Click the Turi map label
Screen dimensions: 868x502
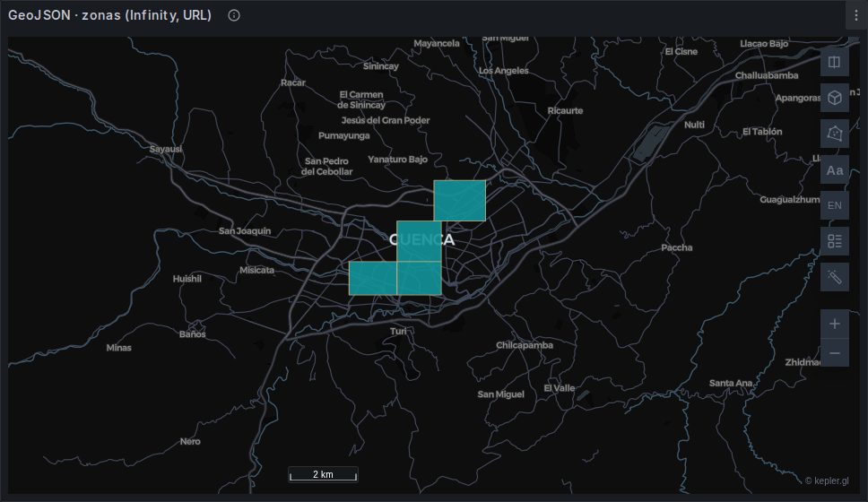pos(398,331)
